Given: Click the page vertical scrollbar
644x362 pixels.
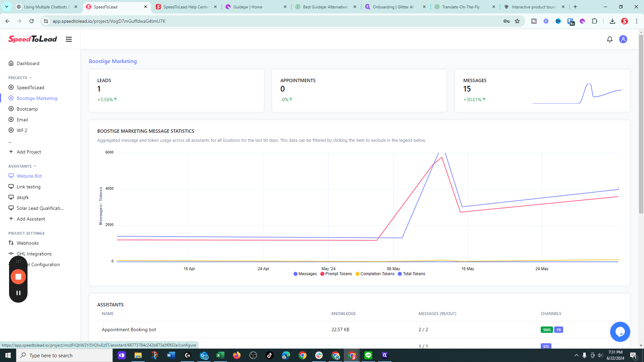Looking at the screenshot, I should 641,124.
